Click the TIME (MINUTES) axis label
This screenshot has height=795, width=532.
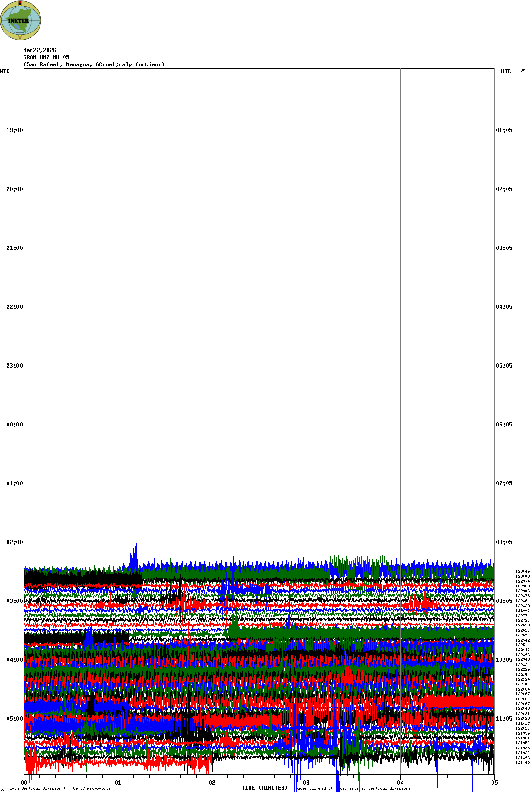[265, 788]
